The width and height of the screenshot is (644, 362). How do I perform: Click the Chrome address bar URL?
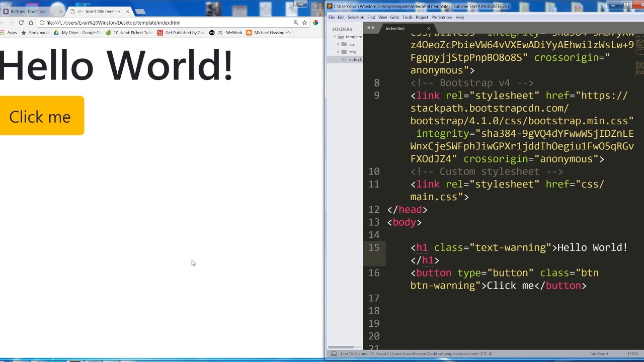click(x=113, y=23)
